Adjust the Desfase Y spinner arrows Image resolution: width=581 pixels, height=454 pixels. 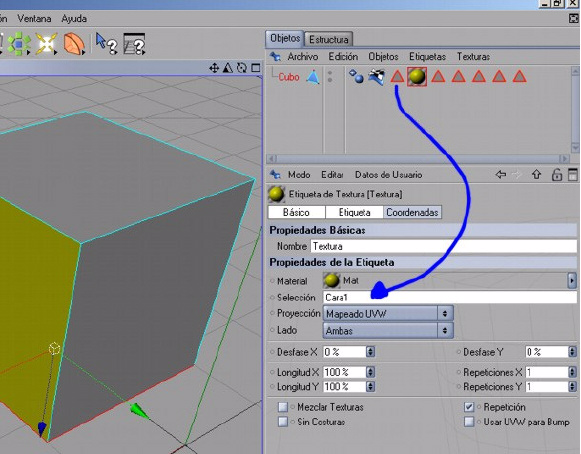[x=572, y=352]
